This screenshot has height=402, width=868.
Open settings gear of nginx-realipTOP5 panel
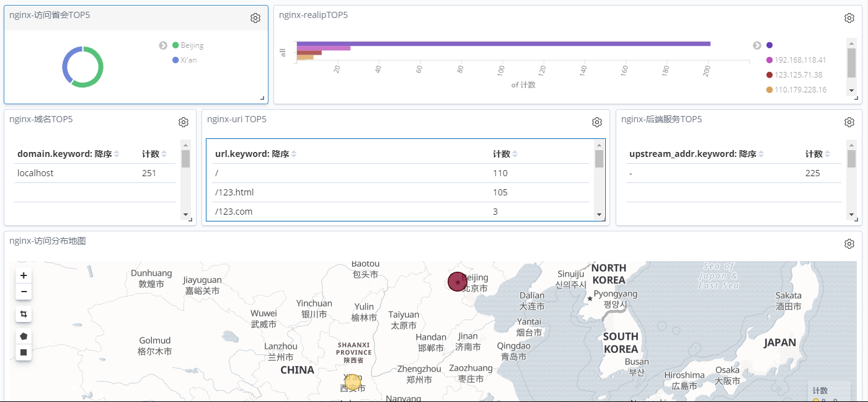click(849, 18)
